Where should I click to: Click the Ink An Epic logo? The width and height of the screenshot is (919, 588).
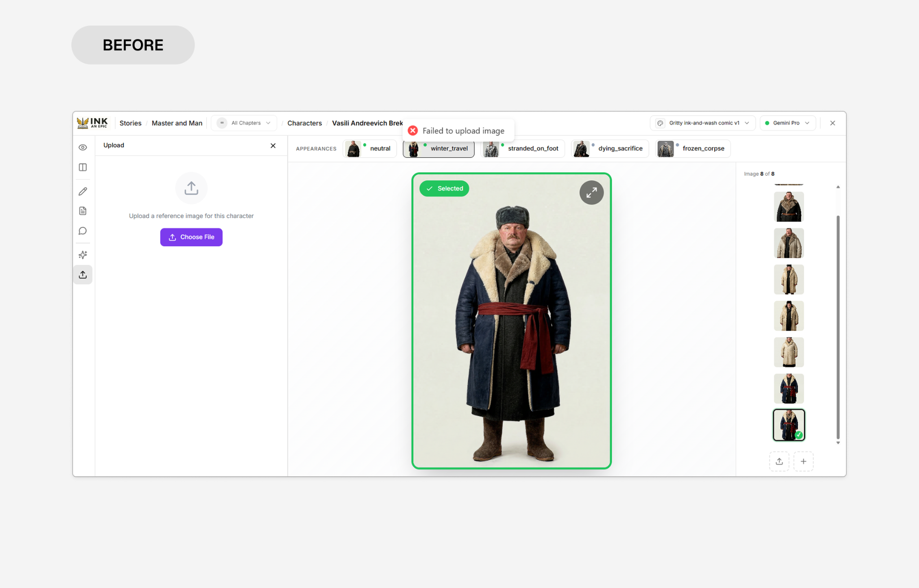pyautogui.click(x=92, y=123)
